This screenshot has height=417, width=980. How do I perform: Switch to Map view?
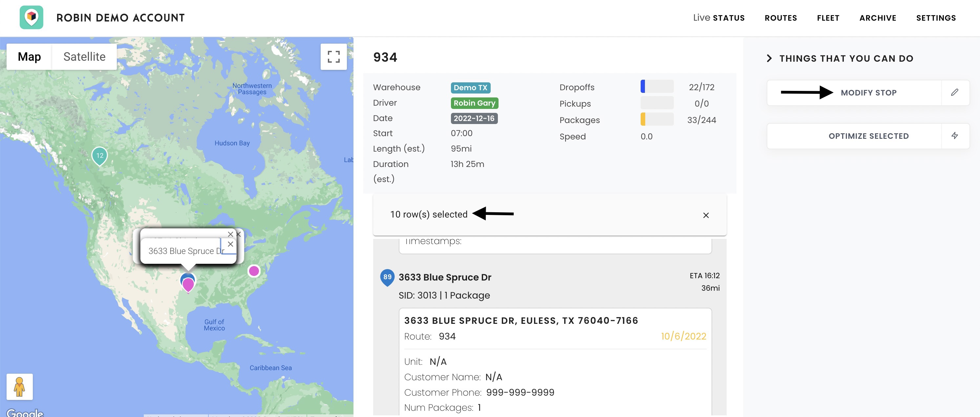(x=29, y=57)
